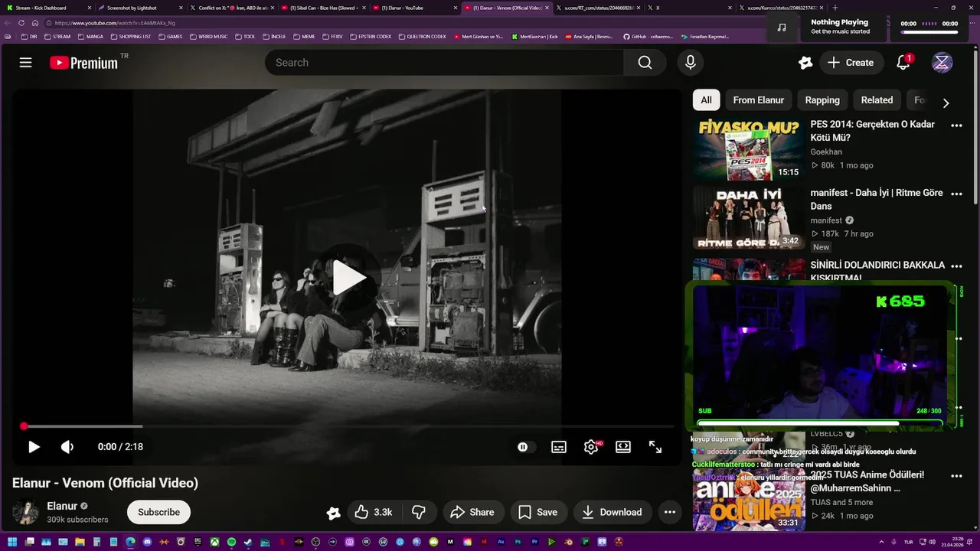Seek in the video progress bar
980x551 pixels.
coord(348,426)
